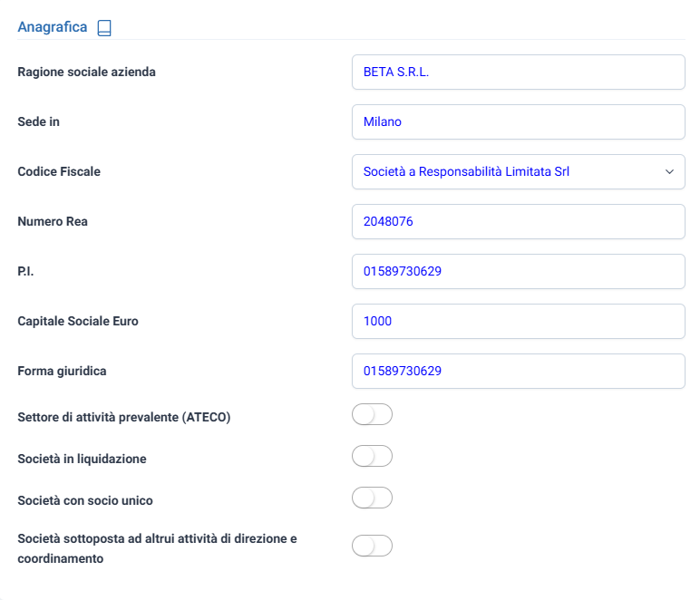Click the chevron arrow in Codice Fiscale field
Screen dimensions: 700x600
coord(669,171)
